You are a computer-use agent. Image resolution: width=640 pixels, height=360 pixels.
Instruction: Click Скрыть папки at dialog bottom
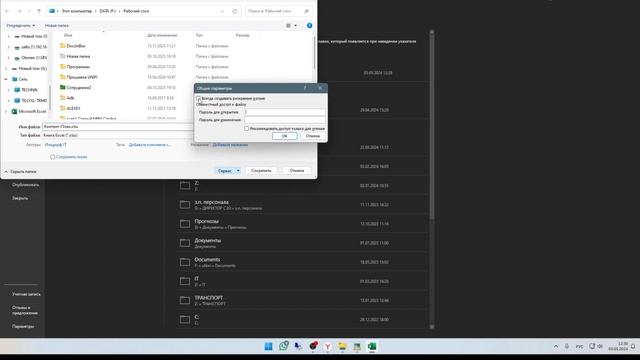pos(20,172)
